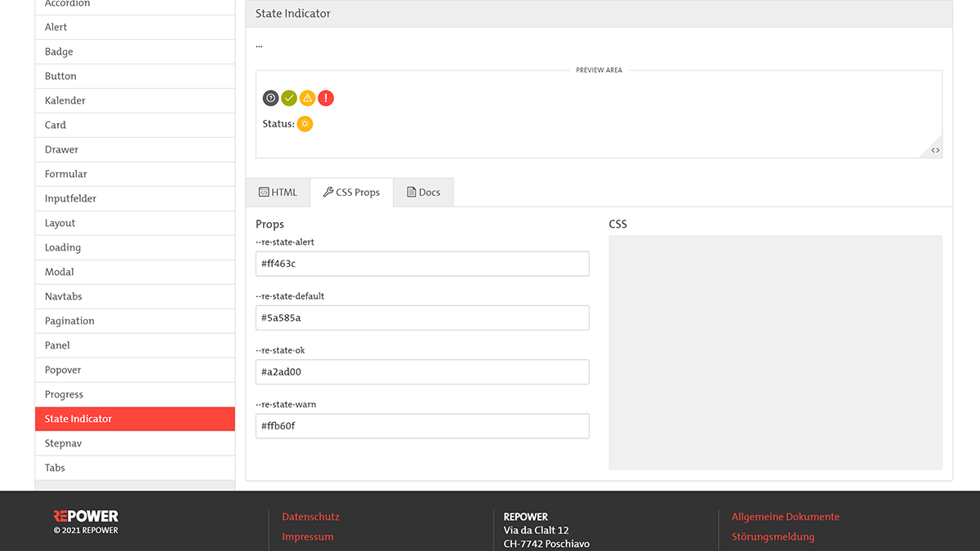Click the wrench icon on the CSS Props tab

[x=330, y=192]
